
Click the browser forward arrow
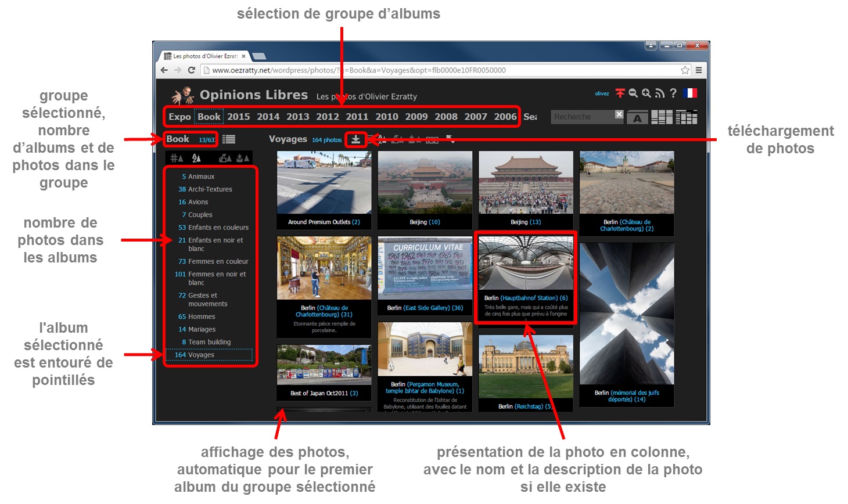coord(178,70)
